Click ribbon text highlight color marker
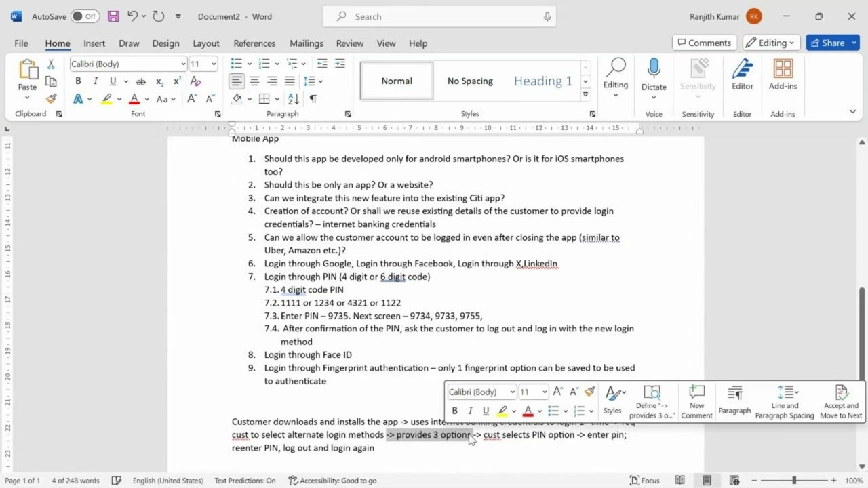 (x=106, y=99)
